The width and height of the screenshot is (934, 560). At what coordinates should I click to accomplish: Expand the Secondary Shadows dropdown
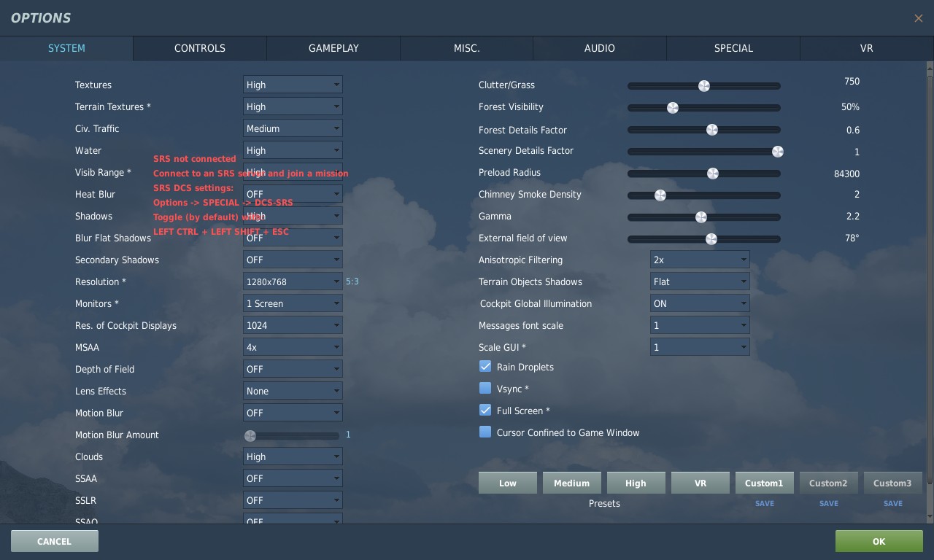(293, 260)
